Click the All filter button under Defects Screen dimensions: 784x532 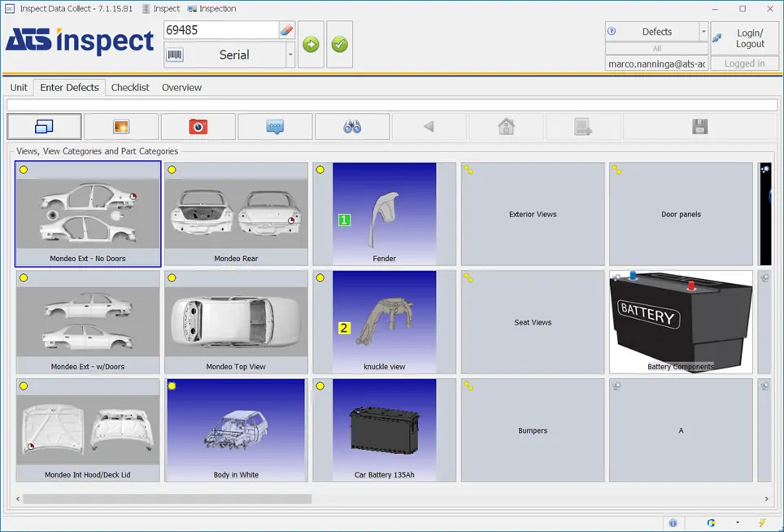click(656, 49)
